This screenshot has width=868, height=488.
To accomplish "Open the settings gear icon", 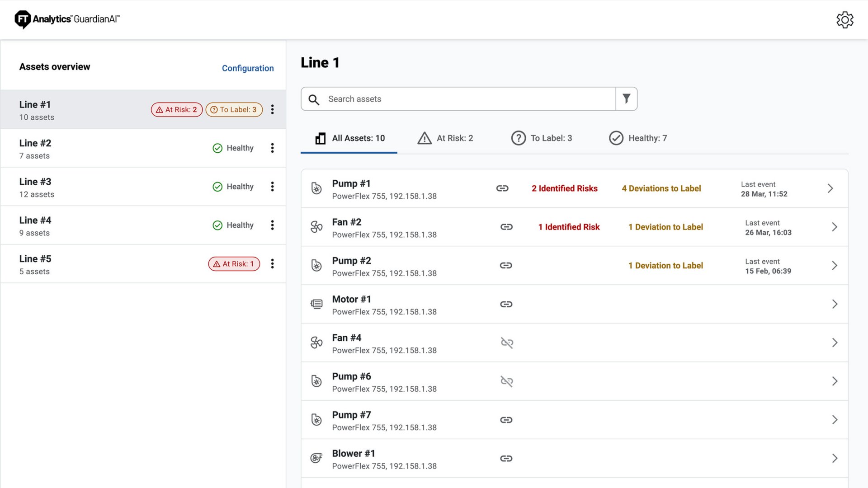I will pos(845,19).
